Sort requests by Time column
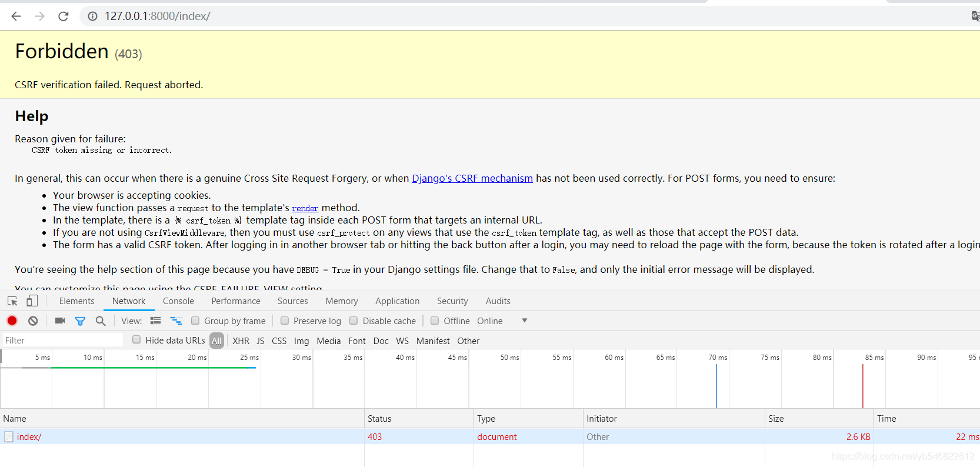 927,419
